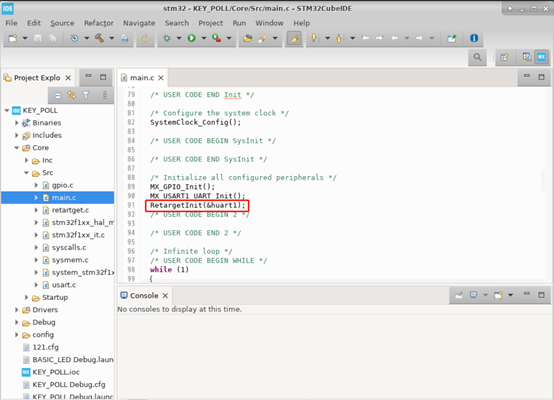Click Collapse All in Project Explorer
This screenshot has width=554, height=400.
click(x=57, y=95)
